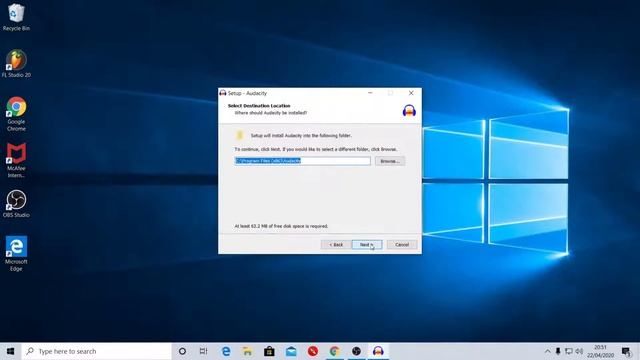This screenshot has width=640, height=360.
Task: Click the Audacity icon in the setup title bar
Action: coord(223,93)
